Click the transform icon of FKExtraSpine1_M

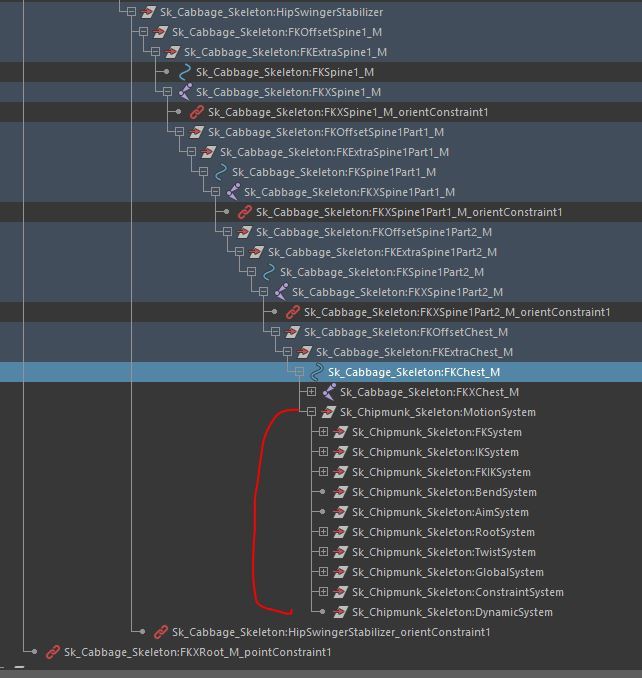[x=172, y=52]
